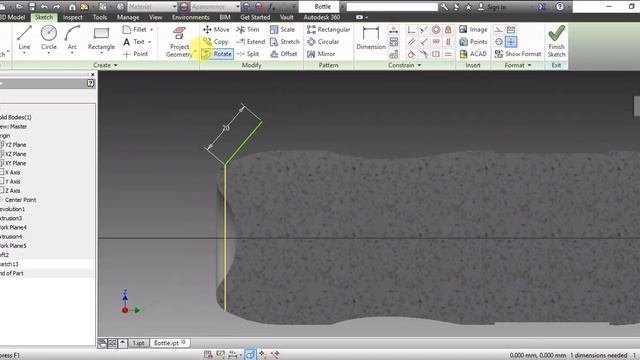
Task: Toggle Center Point format button
Action: tap(511, 42)
